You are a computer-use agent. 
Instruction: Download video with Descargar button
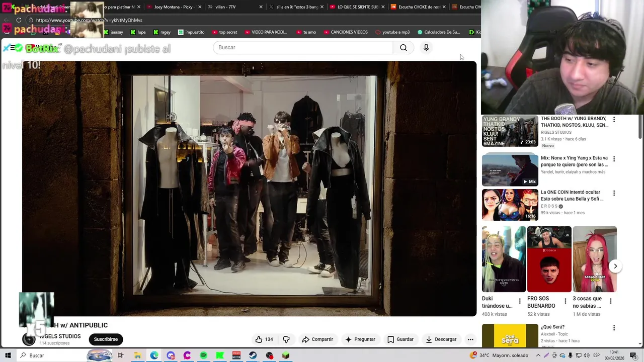[441, 339]
